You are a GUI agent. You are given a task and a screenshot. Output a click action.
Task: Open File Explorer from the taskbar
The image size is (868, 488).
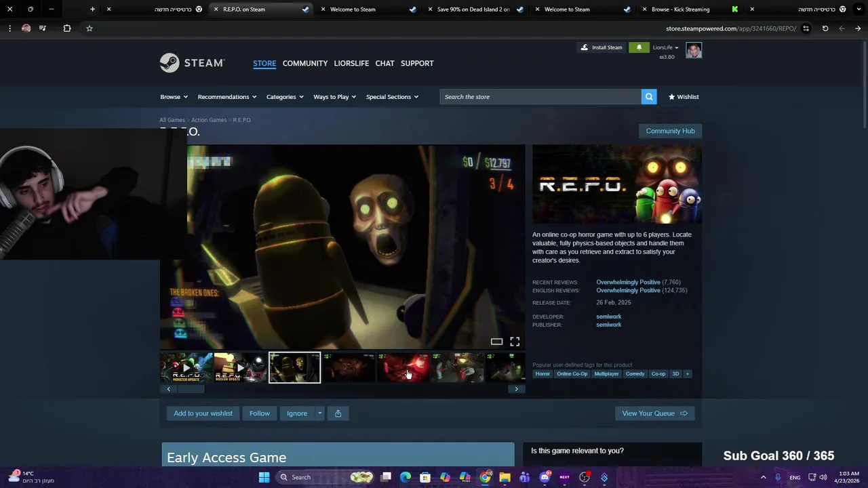point(505,477)
